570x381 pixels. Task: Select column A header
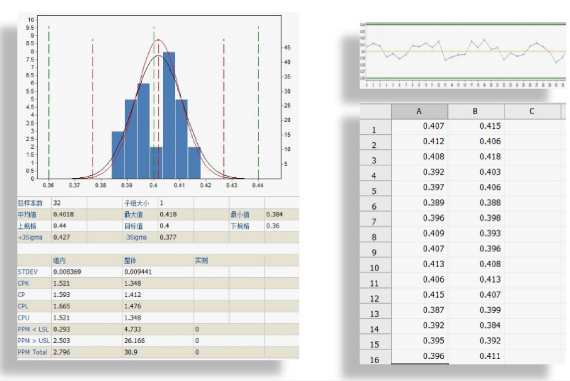pyautogui.click(x=420, y=111)
